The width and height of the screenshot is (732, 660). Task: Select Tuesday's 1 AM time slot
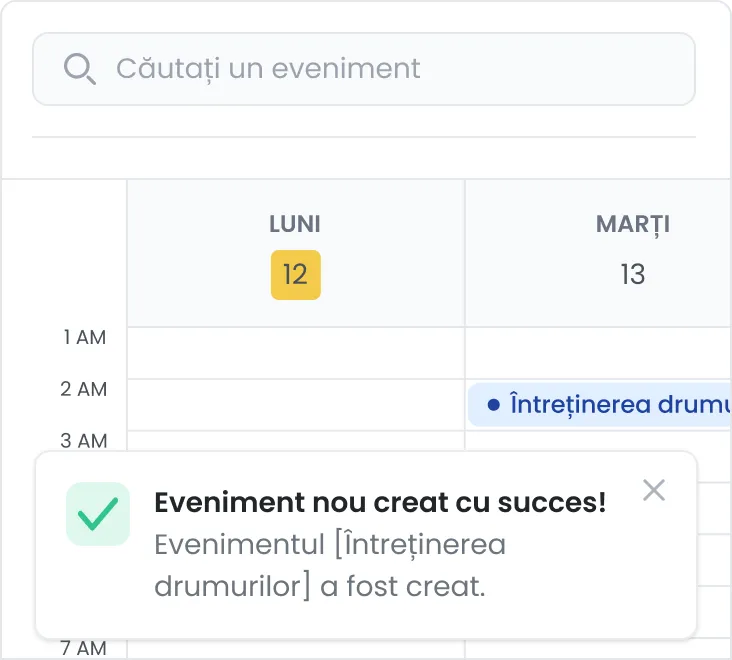click(x=598, y=353)
